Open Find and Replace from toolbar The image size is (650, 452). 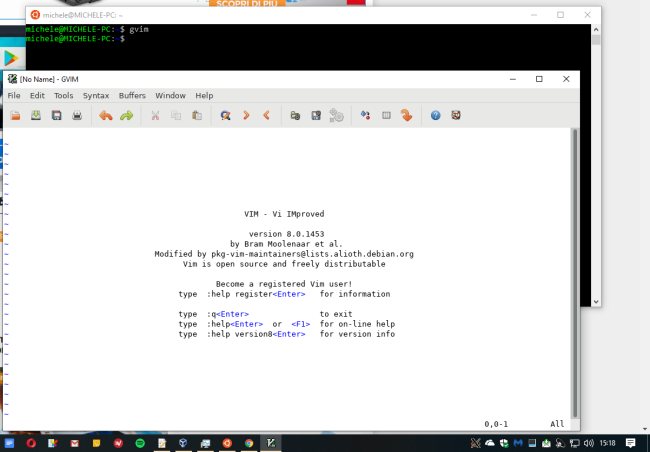(226, 115)
